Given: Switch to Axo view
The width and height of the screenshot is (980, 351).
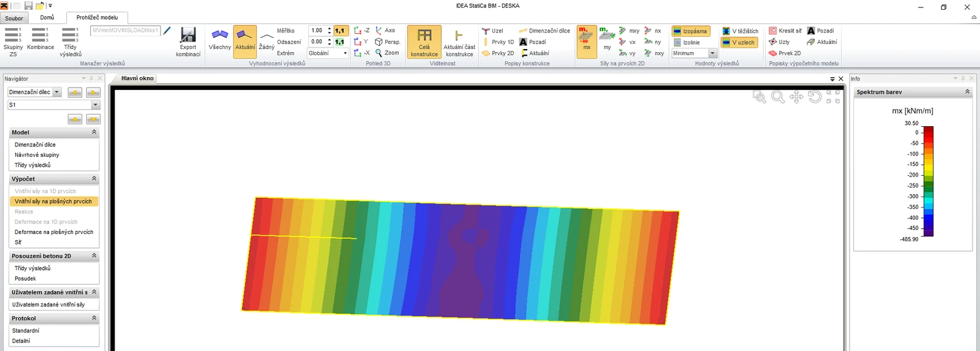Looking at the screenshot, I should (x=386, y=31).
